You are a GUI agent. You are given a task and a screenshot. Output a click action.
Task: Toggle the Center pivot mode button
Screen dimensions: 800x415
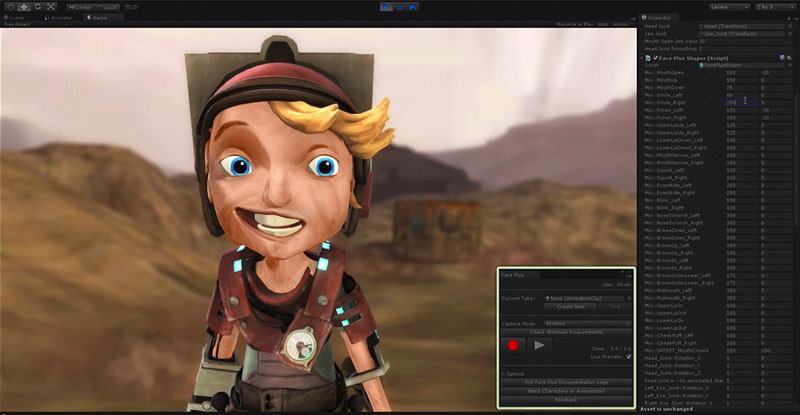[80, 7]
